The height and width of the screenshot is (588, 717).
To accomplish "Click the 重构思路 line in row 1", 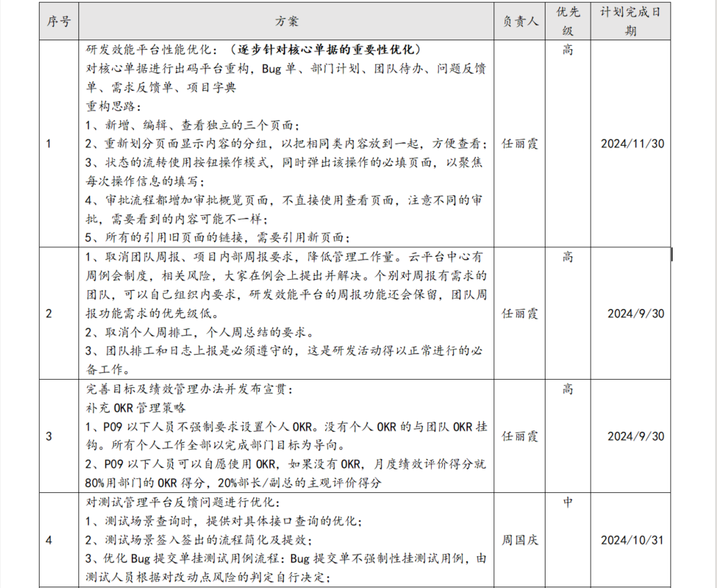I will [113, 107].
